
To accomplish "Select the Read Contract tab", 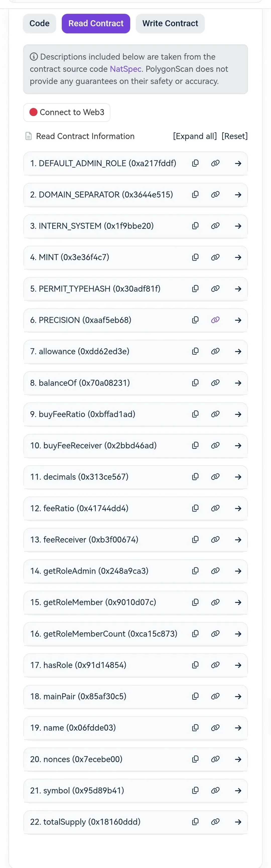I will 96,24.
